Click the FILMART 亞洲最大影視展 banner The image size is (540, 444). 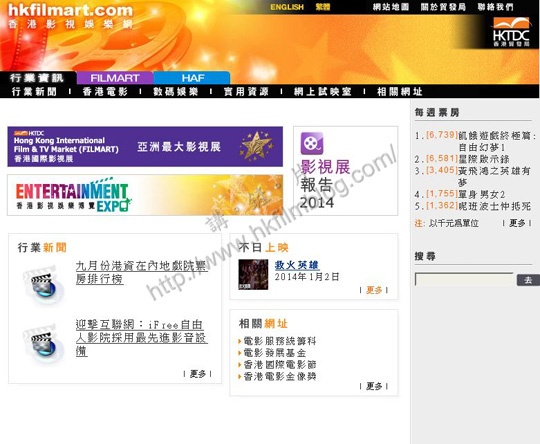[145, 147]
